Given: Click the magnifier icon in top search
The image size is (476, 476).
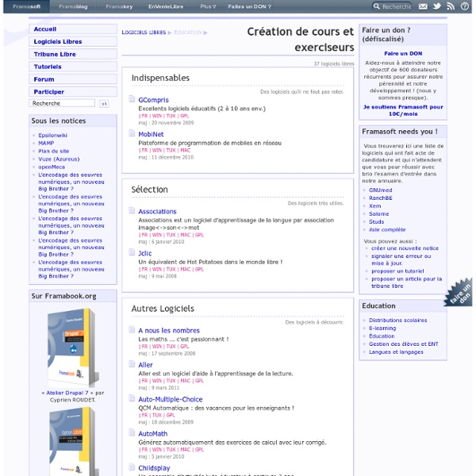Looking at the screenshot, I should click(376, 6).
